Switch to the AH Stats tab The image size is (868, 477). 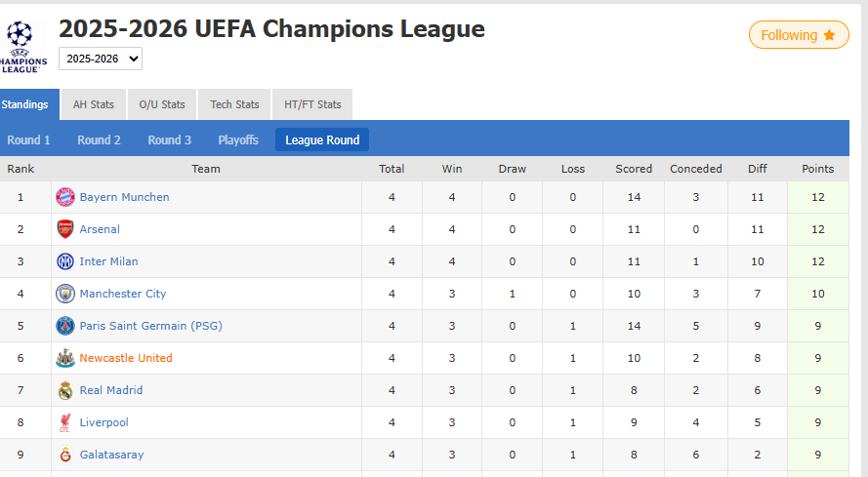(x=94, y=104)
